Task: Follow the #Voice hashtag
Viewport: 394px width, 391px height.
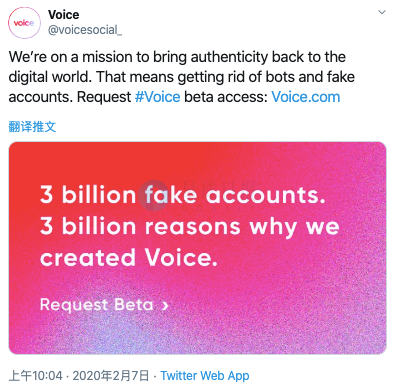Action: point(157,97)
